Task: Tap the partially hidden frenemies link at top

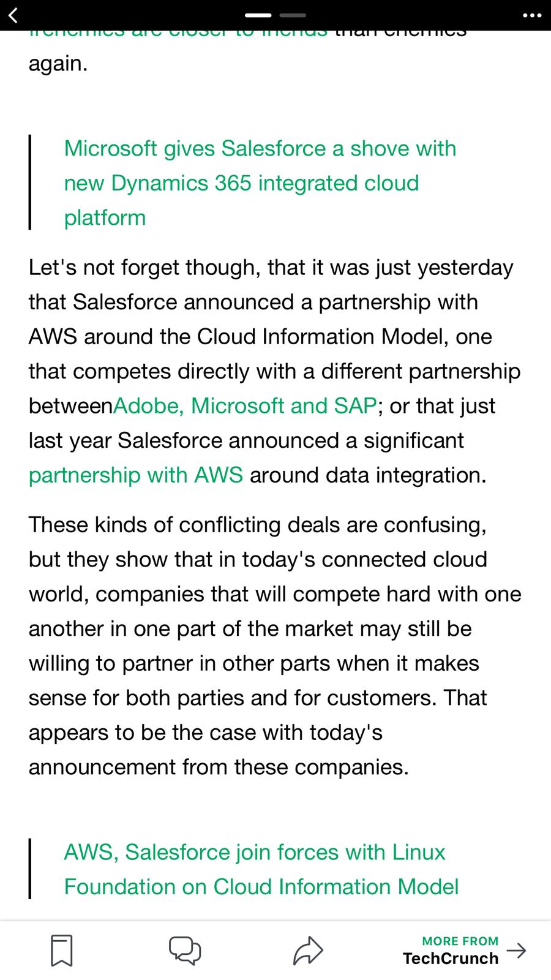Action: [x=178, y=33]
